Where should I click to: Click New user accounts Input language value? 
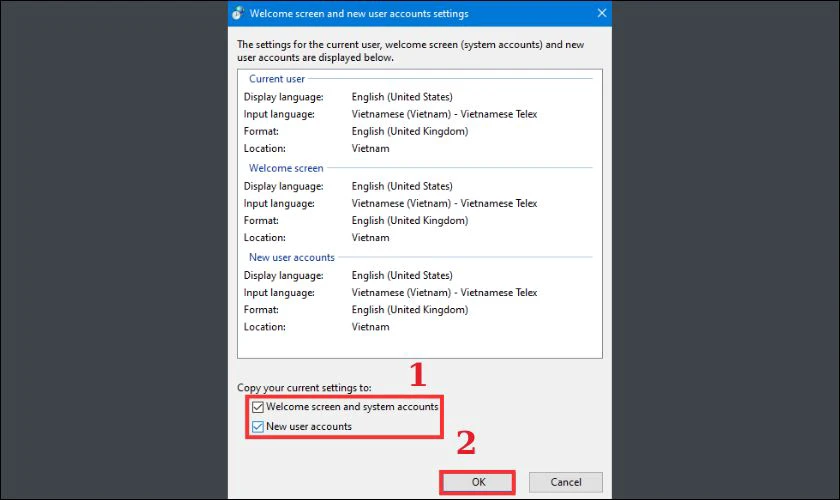[444, 293]
